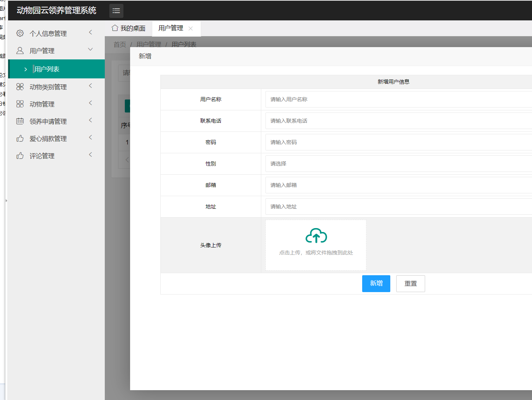Click the cloud upload icon
Viewport: 532px width, 400px height.
click(315, 236)
